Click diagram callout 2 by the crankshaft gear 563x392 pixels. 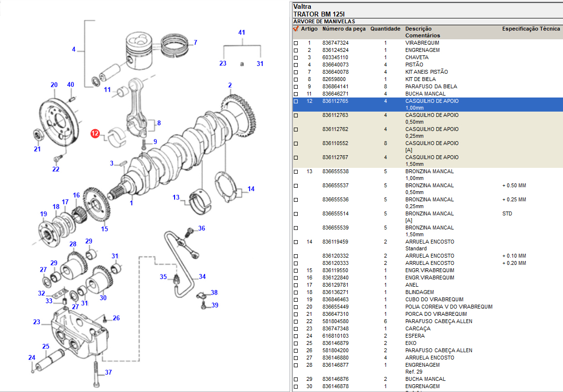(230, 85)
